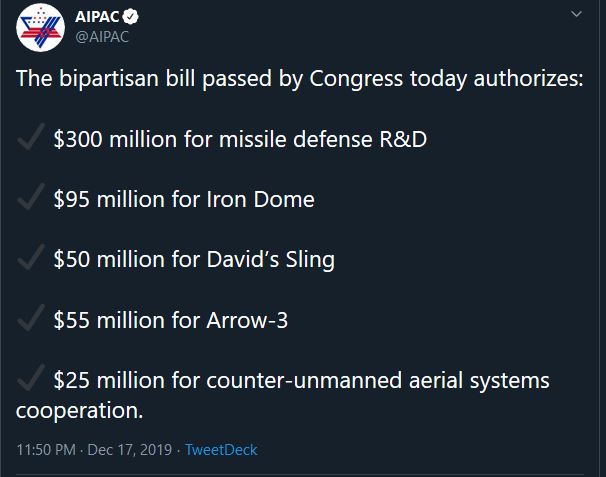
Task: Click checkmark next to Arrow-3 line
Action: [31, 320]
